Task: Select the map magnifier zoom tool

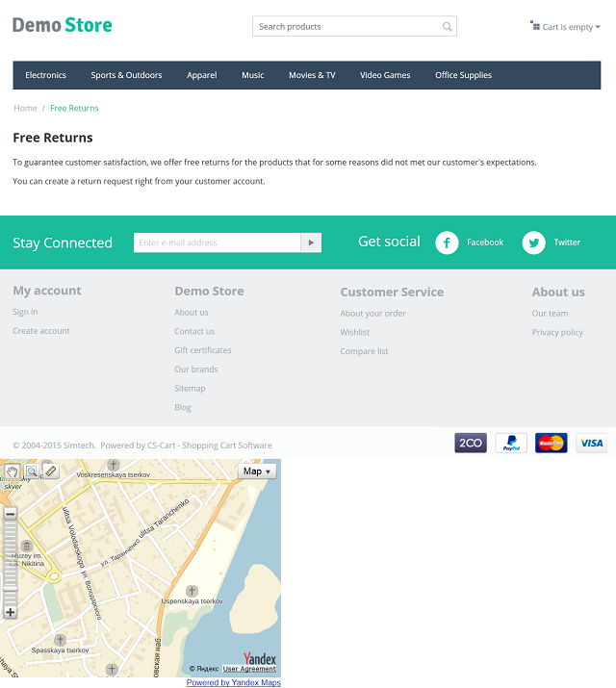Action: [32, 471]
